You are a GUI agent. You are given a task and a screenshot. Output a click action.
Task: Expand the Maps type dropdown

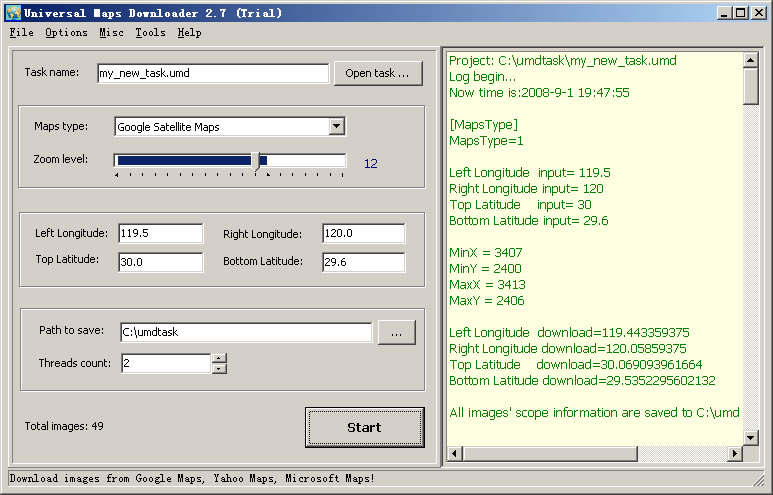[x=336, y=126]
